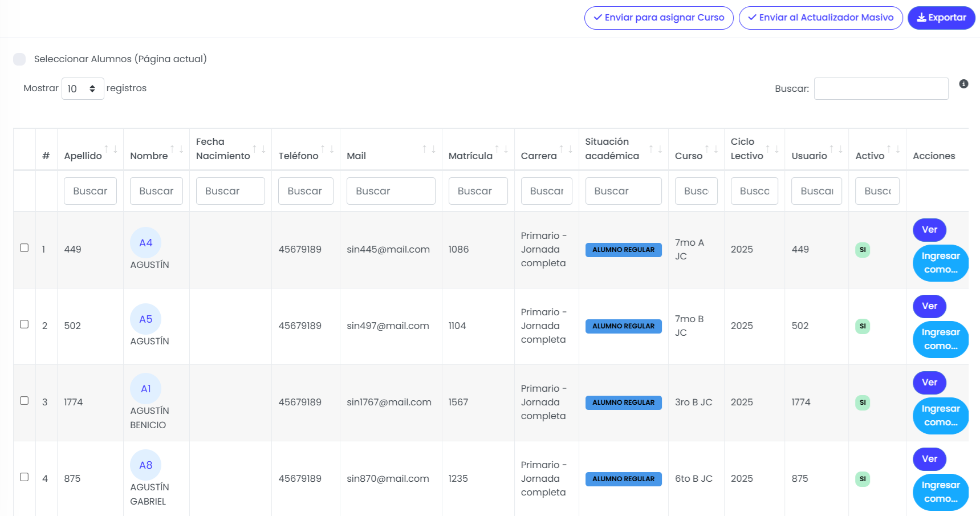Click SI active badge for student 502
980x516 pixels.
tap(863, 326)
